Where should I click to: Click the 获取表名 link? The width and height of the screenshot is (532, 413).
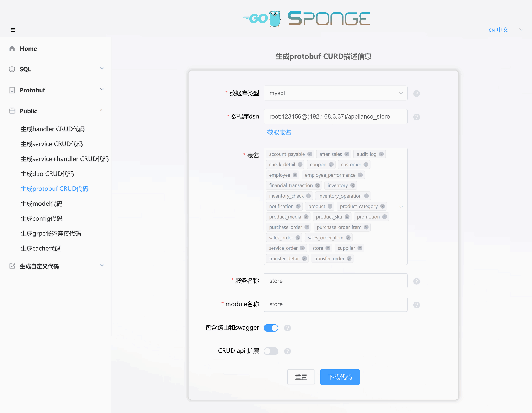(x=279, y=133)
